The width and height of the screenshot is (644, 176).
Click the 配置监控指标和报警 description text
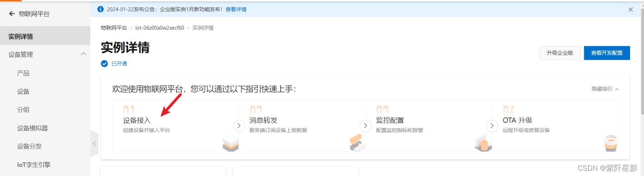(399, 130)
